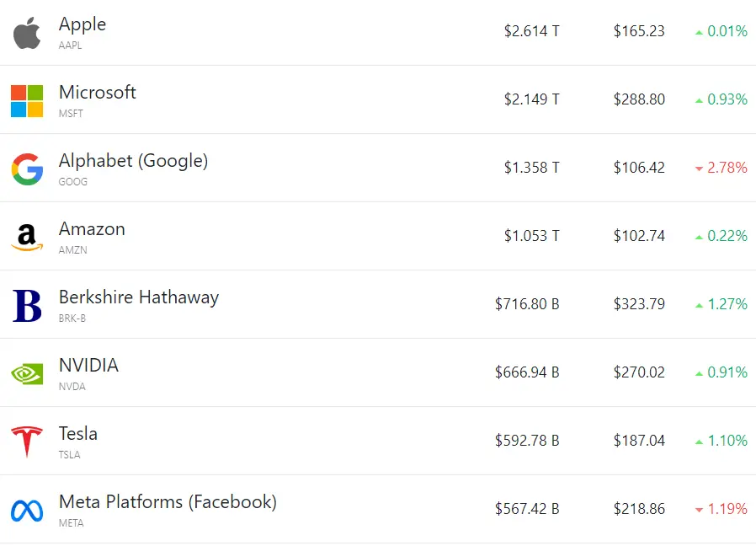Select the red Tesla logo
Viewport: 756px width, 546px height.
point(27,442)
